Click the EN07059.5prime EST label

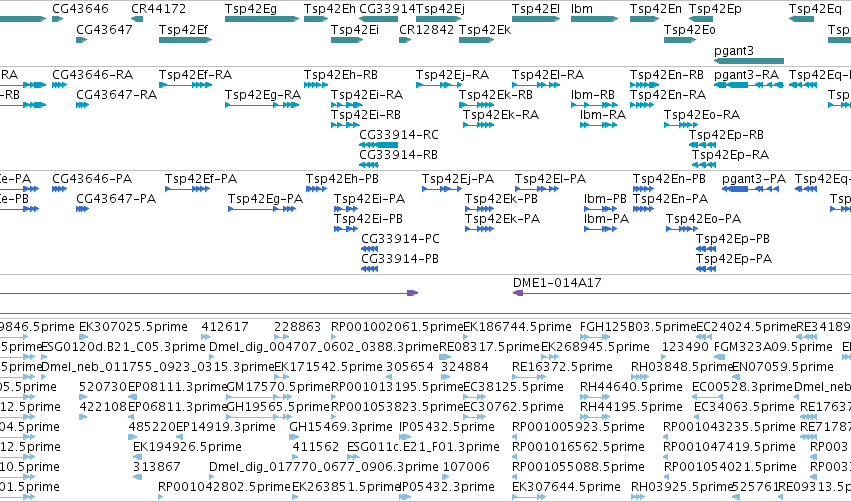tap(783, 367)
